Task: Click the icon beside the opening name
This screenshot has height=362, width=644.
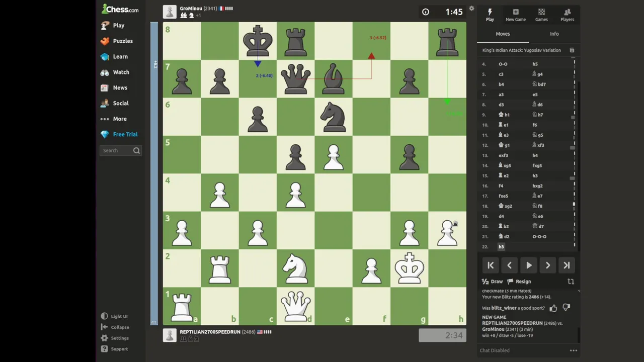Action: coord(572,50)
